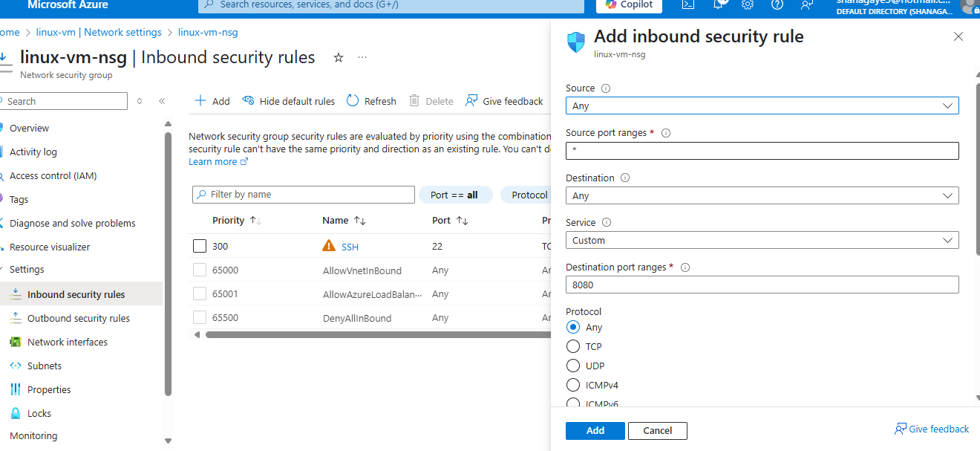The image size is (980, 451).
Task: Open the Source dropdown set to Any
Action: [762, 106]
